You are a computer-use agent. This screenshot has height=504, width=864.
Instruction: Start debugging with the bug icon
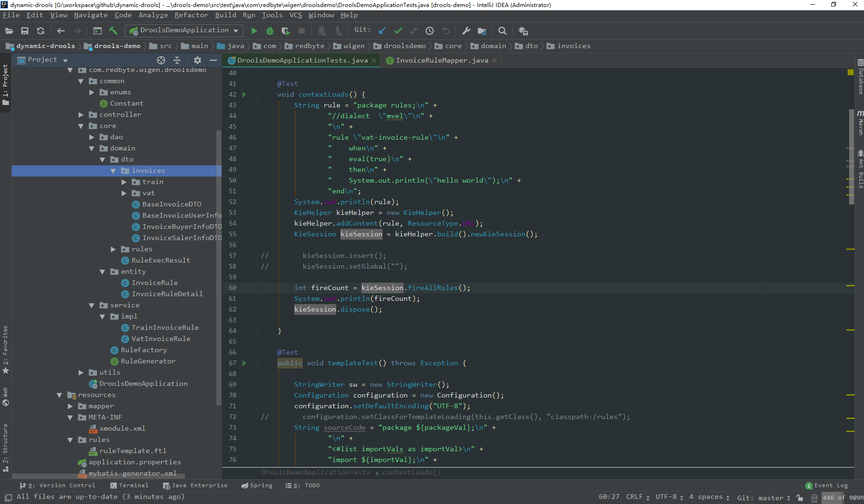(x=270, y=31)
